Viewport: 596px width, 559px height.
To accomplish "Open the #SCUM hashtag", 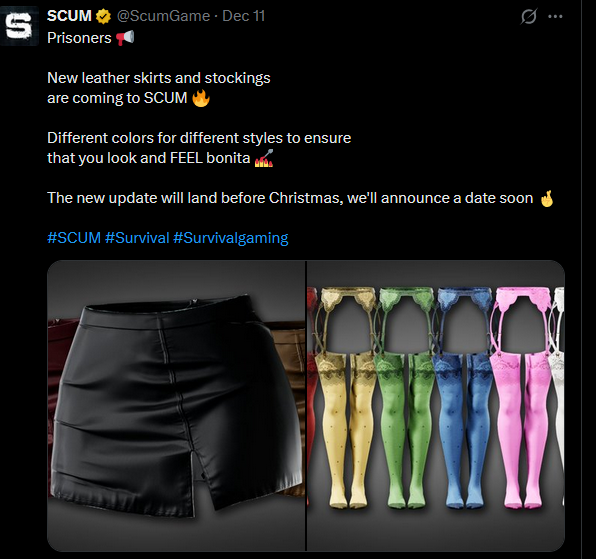I will (x=74, y=238).
